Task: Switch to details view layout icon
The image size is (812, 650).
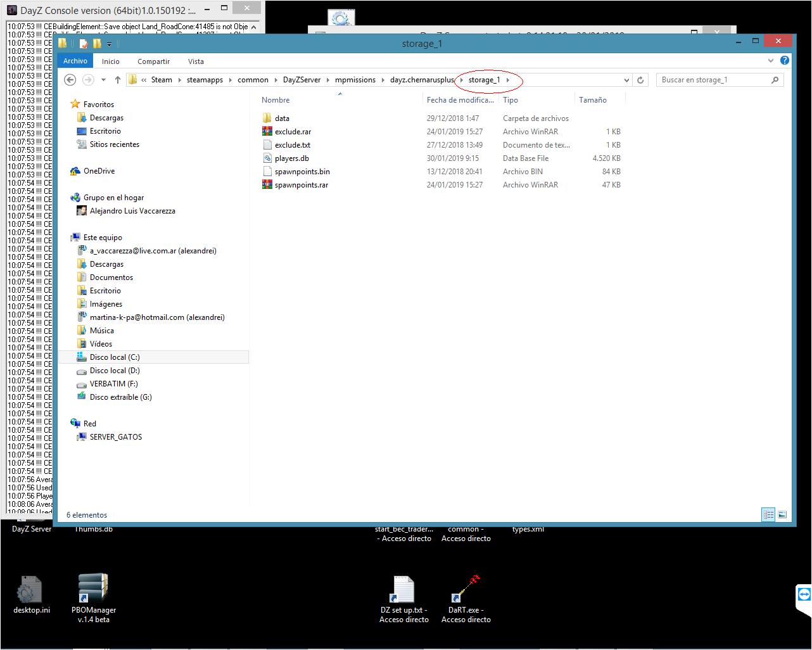Action: click(768, 515)
